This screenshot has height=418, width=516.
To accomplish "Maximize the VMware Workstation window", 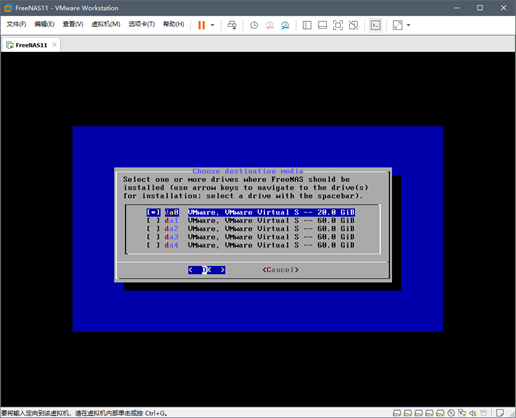I will pyautogui.click(x=480, y=8).
